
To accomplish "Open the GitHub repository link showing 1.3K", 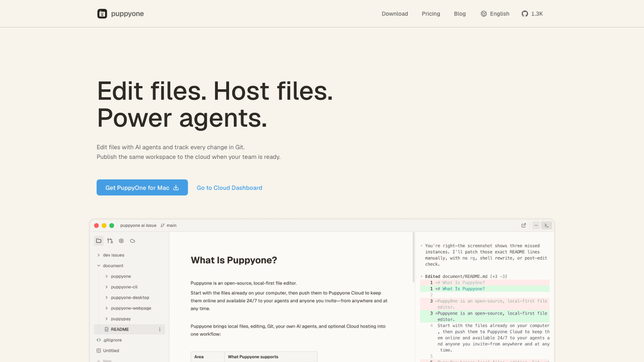I will coord(532,14).
